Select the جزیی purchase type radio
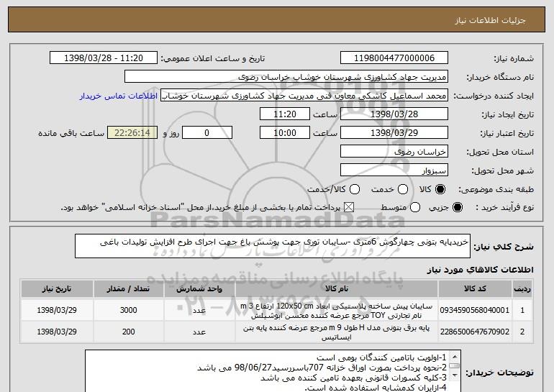This screenshot has height=392, width=554. [x=457, y=207]
